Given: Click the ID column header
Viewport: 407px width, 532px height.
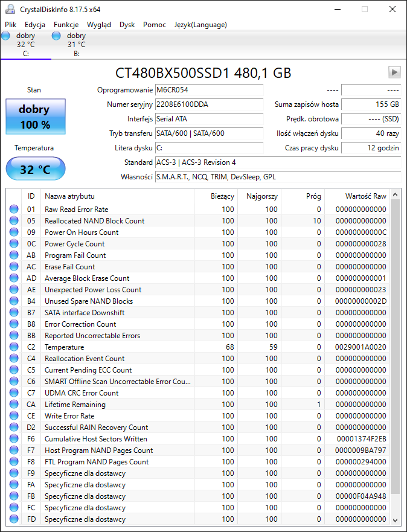Looking at the screenshot, I should point(31,196).
